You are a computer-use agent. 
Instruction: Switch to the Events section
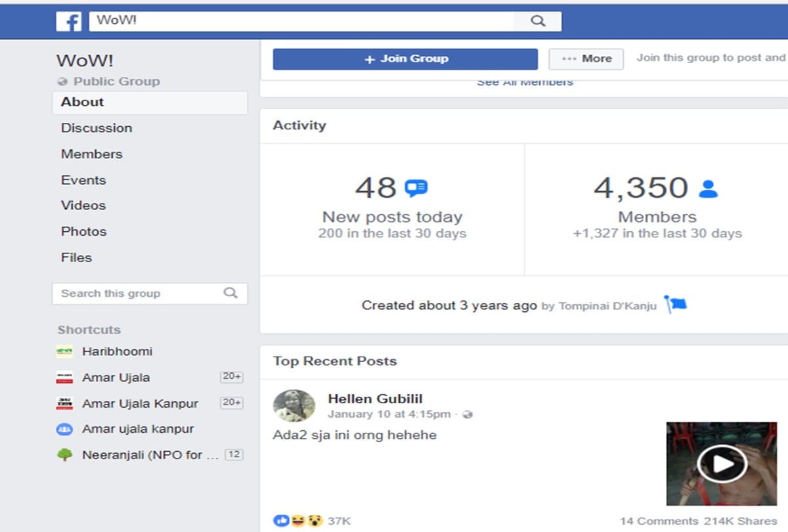coord(83,180)
